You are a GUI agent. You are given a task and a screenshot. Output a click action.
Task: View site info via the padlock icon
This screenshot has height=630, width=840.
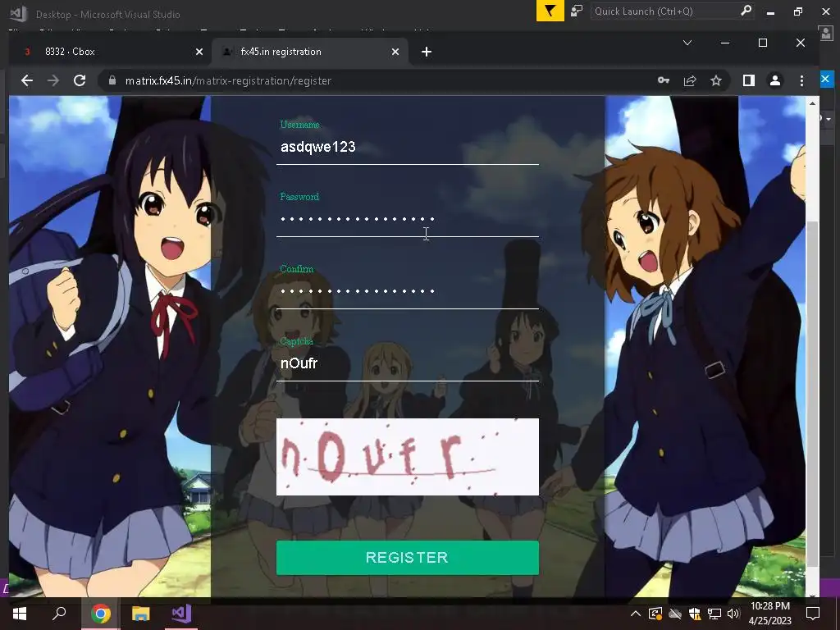coord(112,81)
